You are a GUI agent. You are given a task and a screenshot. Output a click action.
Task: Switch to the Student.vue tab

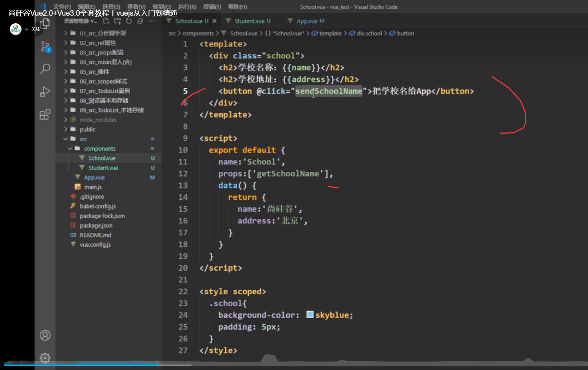coord(249,21)
